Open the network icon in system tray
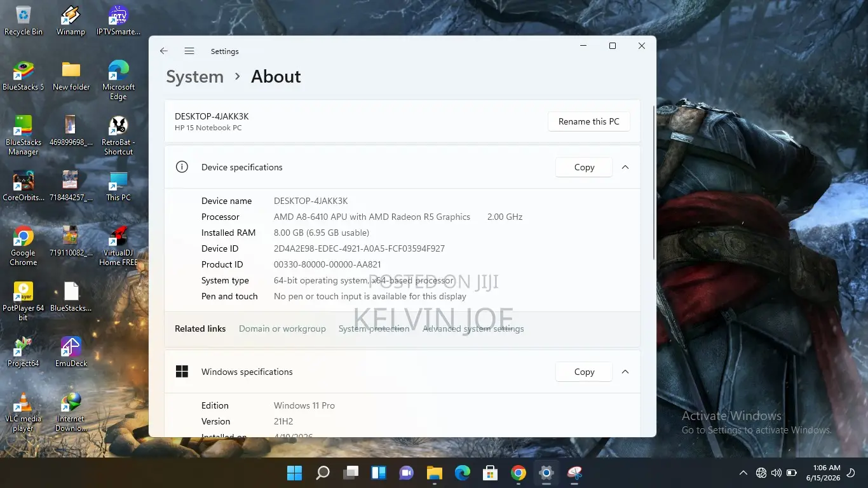Image resolution: width=868 pixels, height=488 pixels. pos(761,473)
